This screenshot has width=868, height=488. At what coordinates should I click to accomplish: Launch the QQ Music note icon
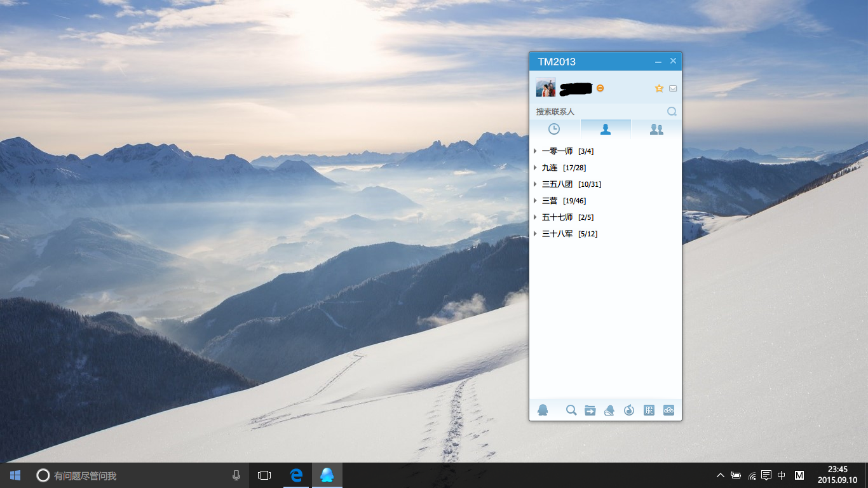[629, 410]
